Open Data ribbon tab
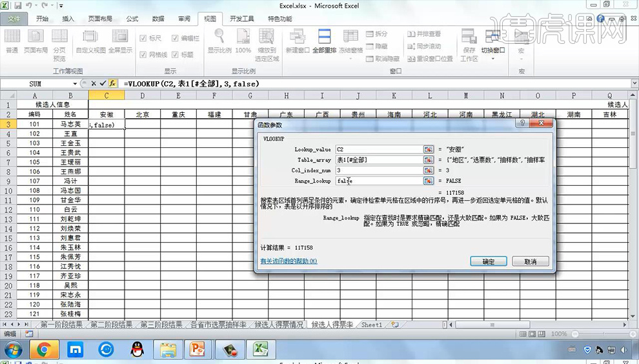Viewport: 639px width, 364px height. 158,19
